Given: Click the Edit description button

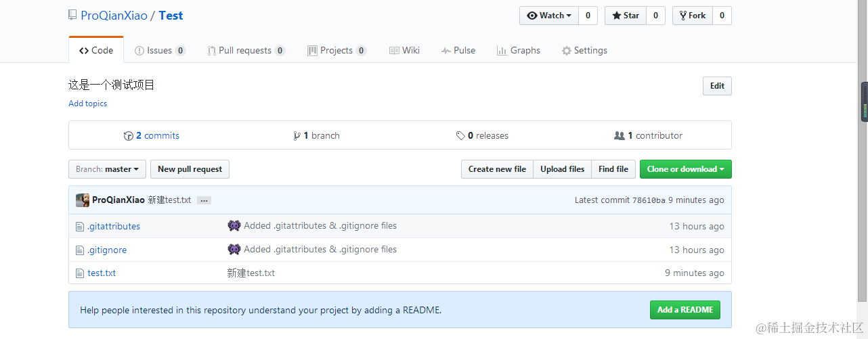Looking at the screenshot, I should pos(717,86).
